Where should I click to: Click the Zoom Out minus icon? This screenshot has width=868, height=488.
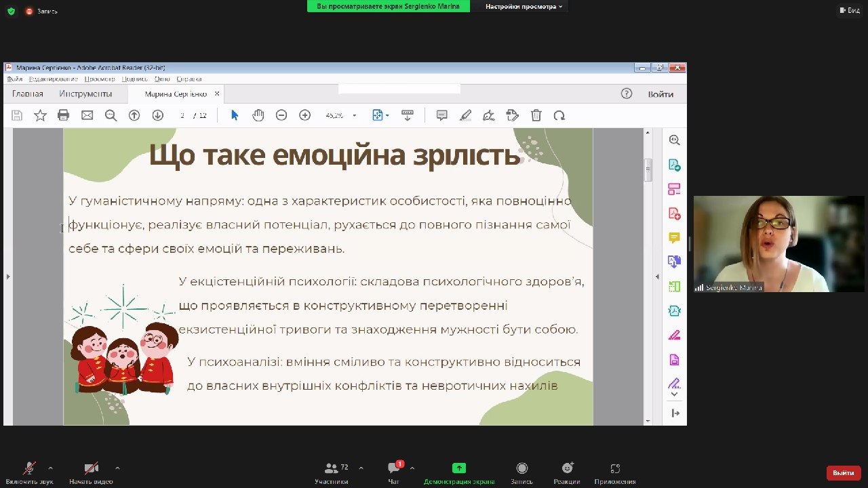click(x=281, y=115)
